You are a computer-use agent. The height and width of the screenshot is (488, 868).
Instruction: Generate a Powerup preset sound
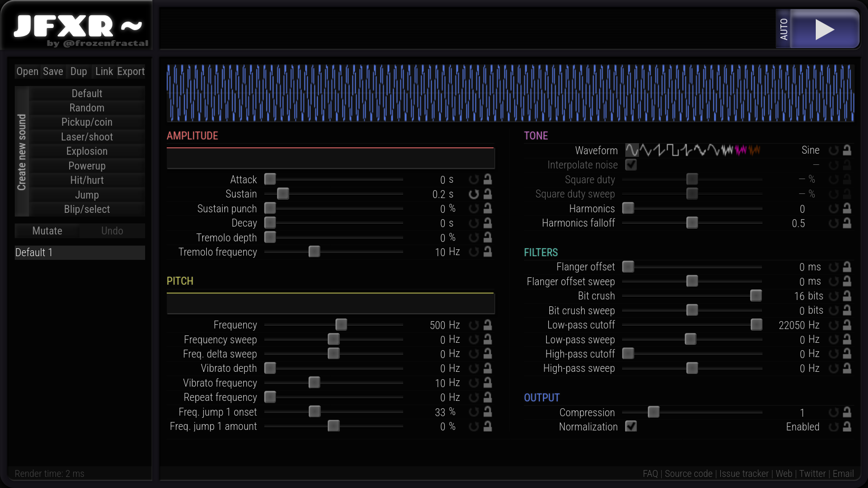tap(87, 166)
